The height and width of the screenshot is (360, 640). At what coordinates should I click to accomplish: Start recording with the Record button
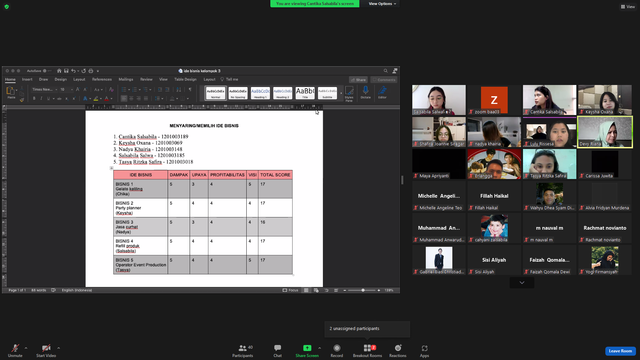coord(337,350)
